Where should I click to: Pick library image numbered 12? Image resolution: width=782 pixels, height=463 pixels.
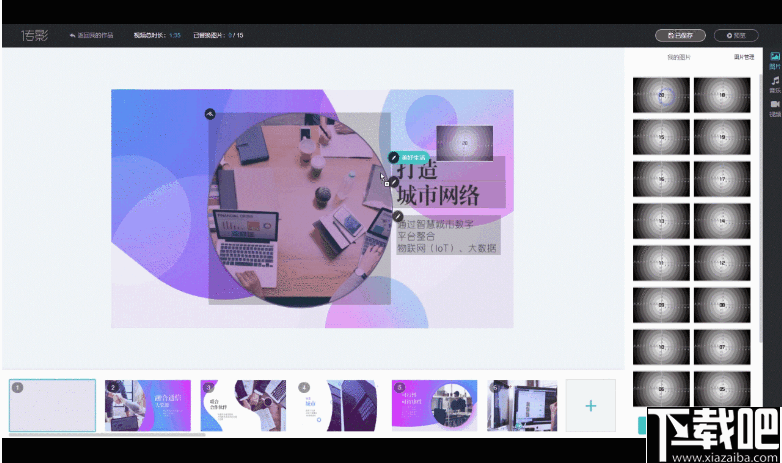point(722,262)
